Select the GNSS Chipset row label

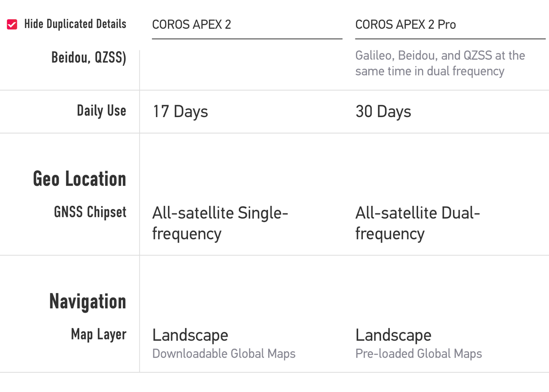[90, 212]
